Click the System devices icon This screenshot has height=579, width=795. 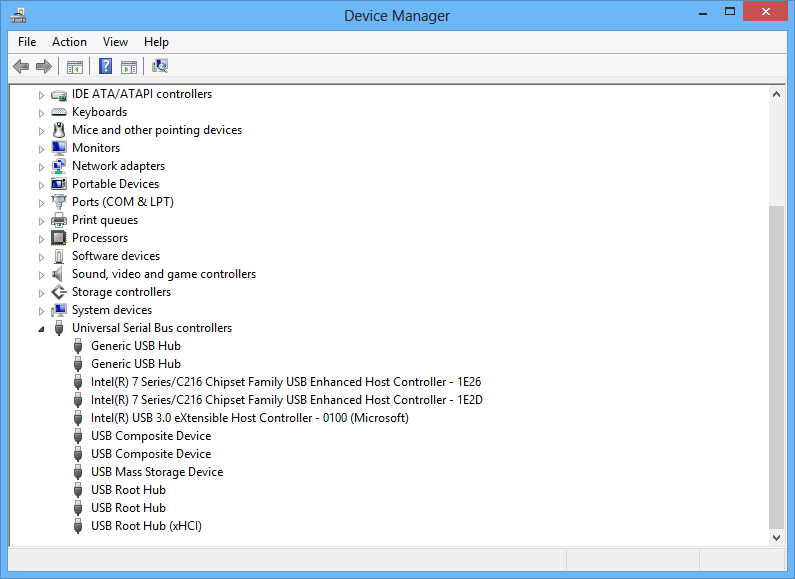tap(59, 310)
